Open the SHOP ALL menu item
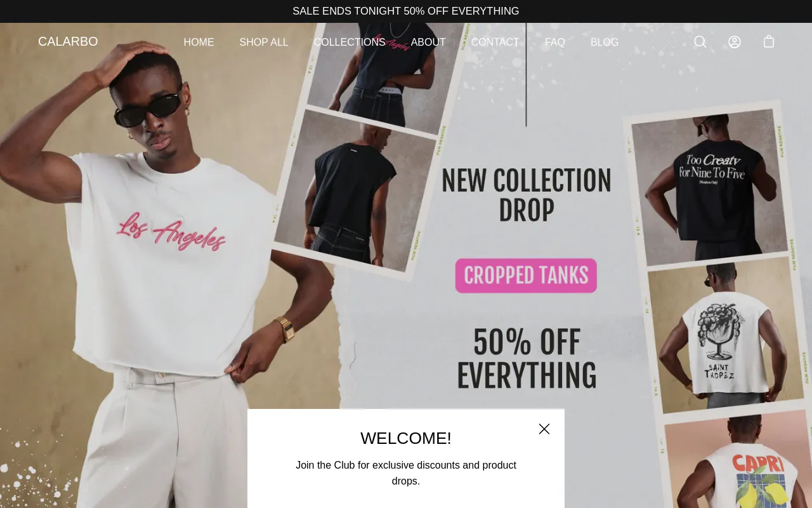 point(264,43)
